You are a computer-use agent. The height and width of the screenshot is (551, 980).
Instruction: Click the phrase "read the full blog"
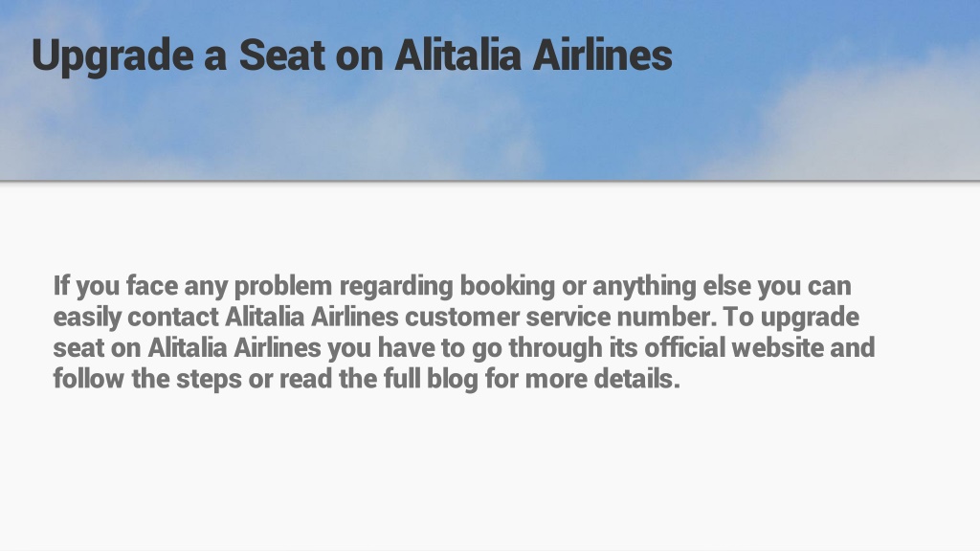point(378,379)
